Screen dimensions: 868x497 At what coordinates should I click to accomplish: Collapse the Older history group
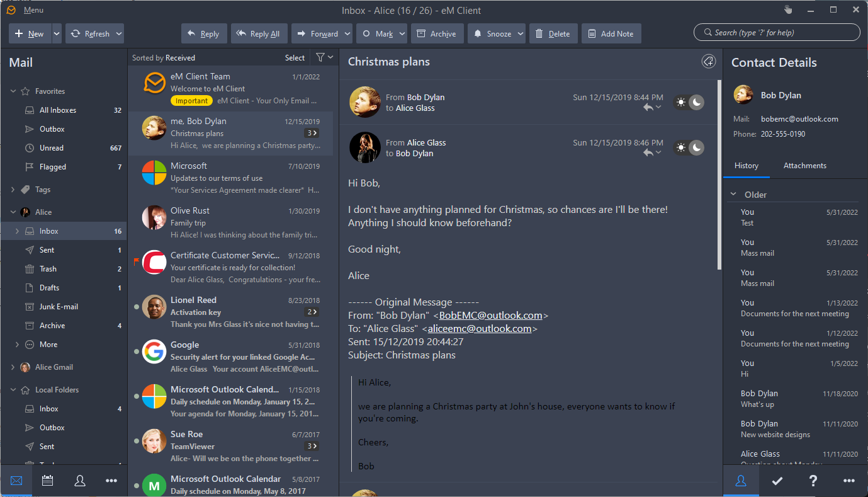733,195
